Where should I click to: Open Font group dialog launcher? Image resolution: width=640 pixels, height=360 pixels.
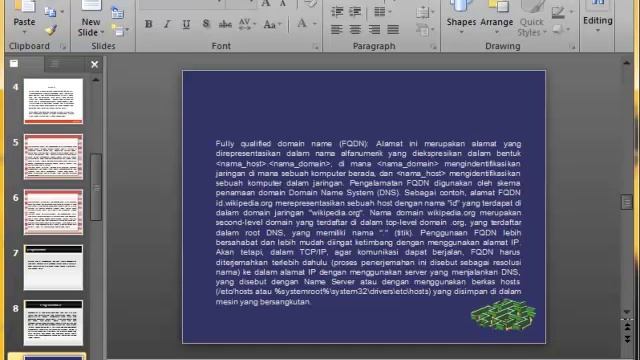tap(316, 47)
